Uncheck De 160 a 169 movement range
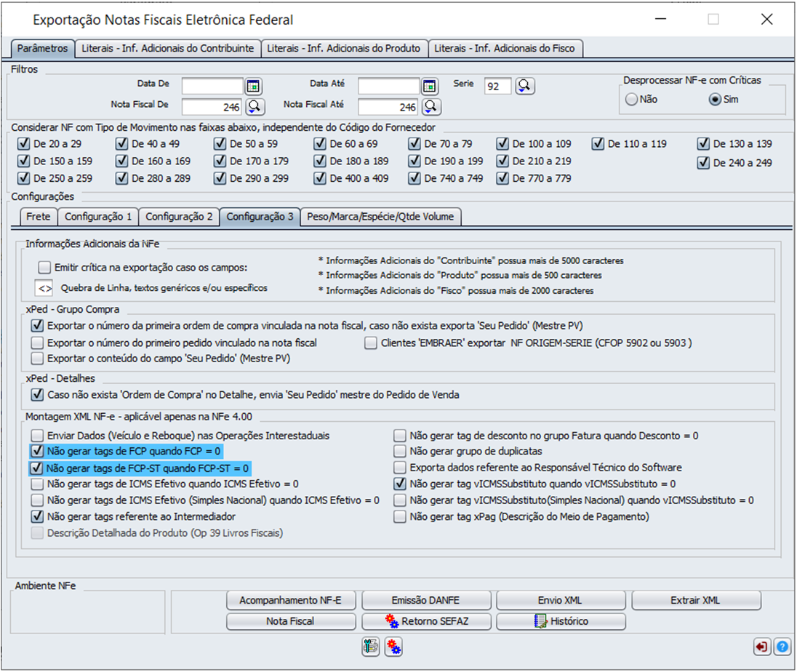 (121, 161)
